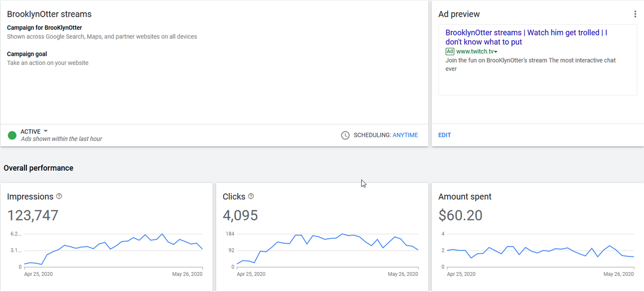This screenshot has width=644, height=292.
Task: Click the Ad preview panel title
Action: click(459, 14)
